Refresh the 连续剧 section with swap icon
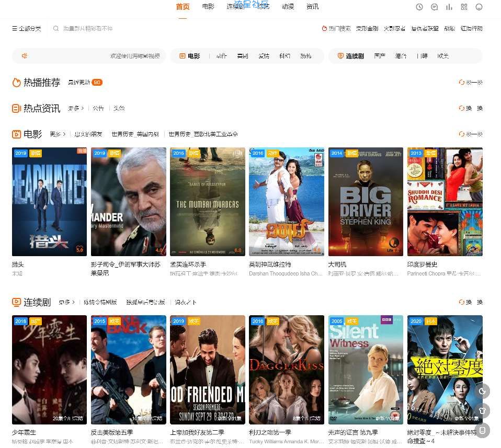 pos(471,302)
